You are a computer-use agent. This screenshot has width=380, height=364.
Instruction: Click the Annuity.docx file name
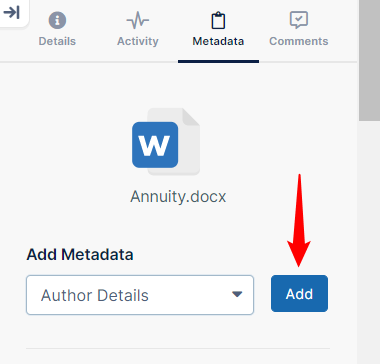click(178, 197)
